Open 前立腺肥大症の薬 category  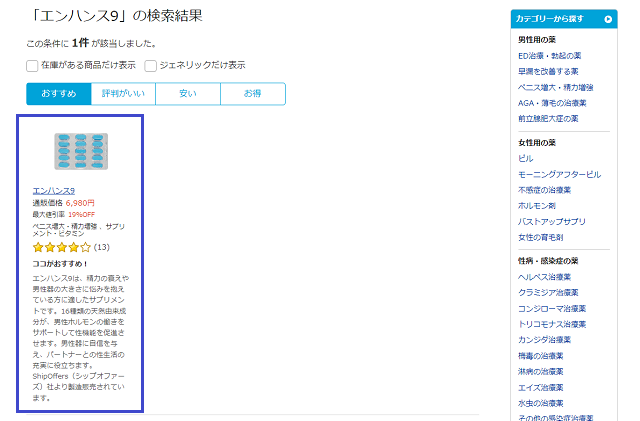click(x=548, y=119)
